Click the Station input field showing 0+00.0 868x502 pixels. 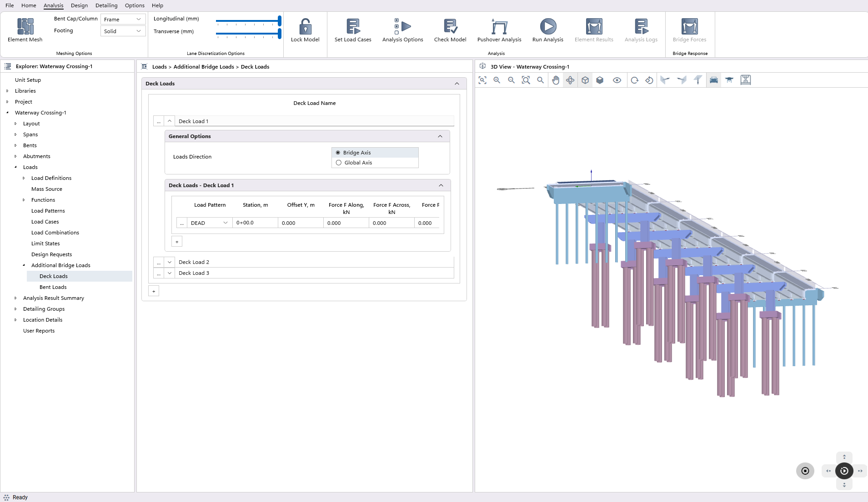(255, 223)
